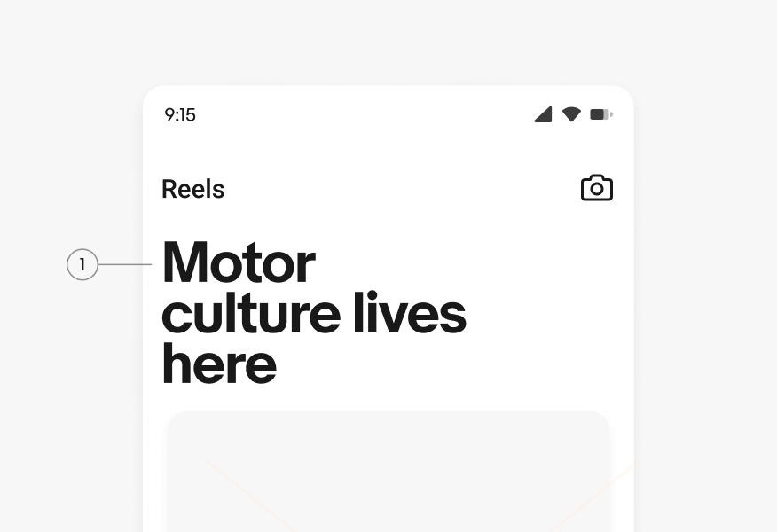Open the camera icon beside Reels
Screen dimensions: 777x532
(x=597, y=188)
